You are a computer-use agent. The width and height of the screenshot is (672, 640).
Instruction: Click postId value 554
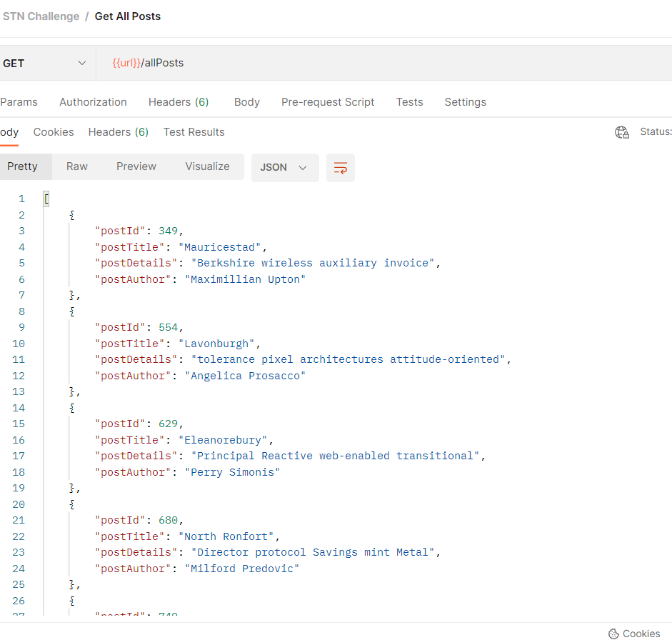point(168,328)
